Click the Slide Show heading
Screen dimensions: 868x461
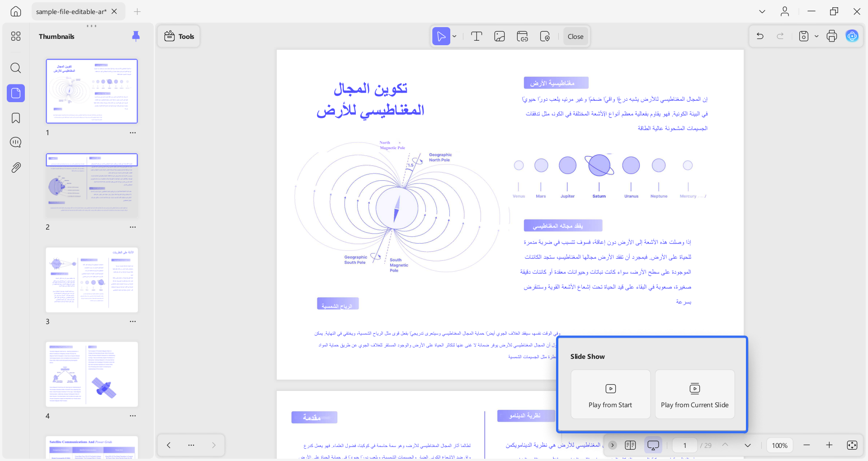(587, 357)
